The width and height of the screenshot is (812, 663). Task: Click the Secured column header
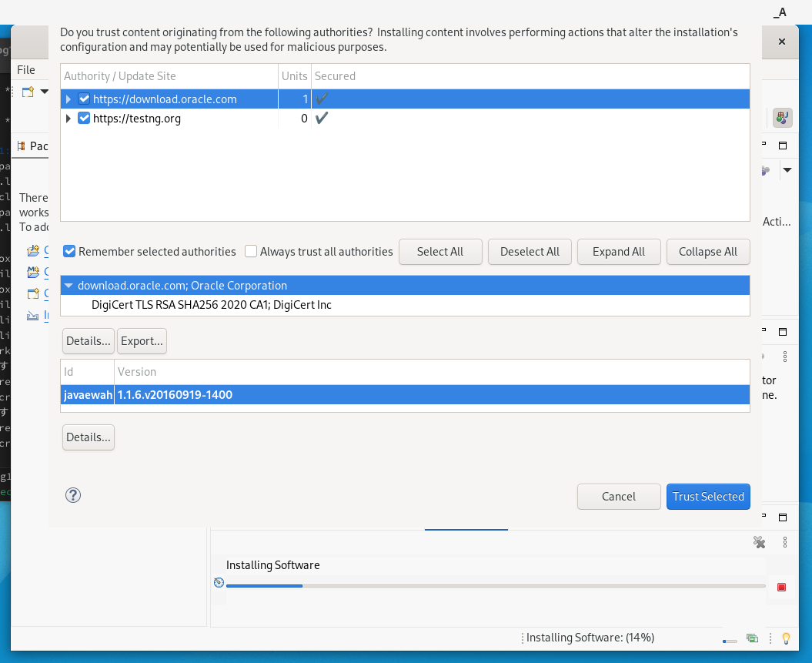(x=531, y=76)
